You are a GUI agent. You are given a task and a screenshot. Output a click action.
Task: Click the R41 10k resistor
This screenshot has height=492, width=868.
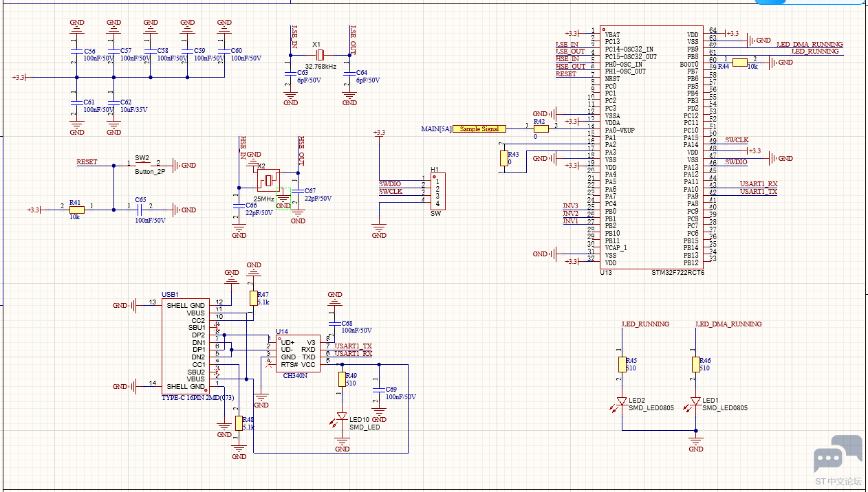tap(76, 210)
